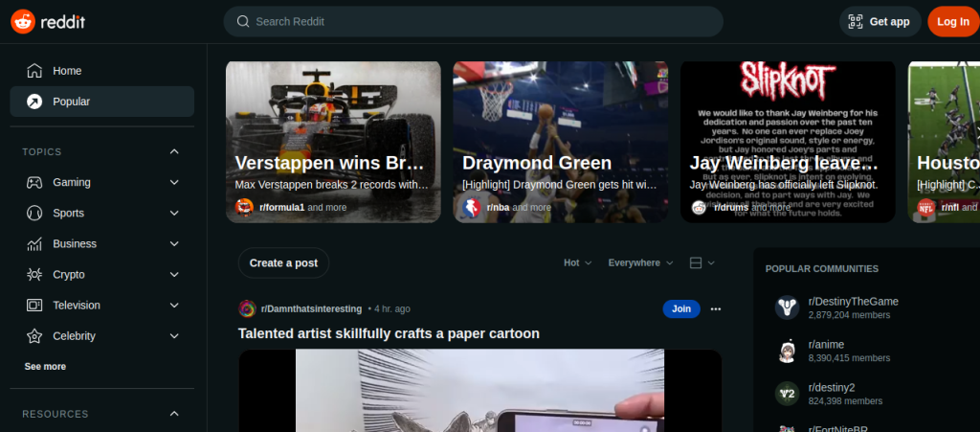Click the r/DestinyTheGame community avatar
The image size is (980, 432).
[787, 307]
